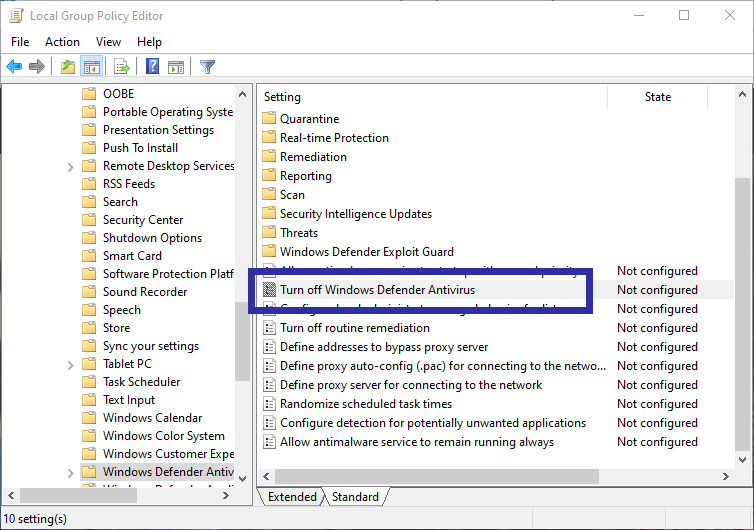Click the settings pane horizontal scroll right arrow

726,476
